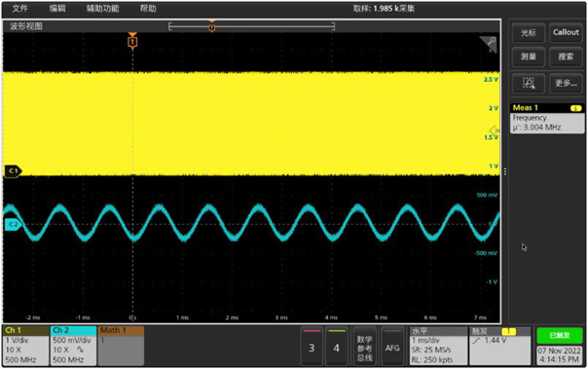
Task: Click the C1 channel ground indicator
Action: pyautogui.click(x=13, y=171)
